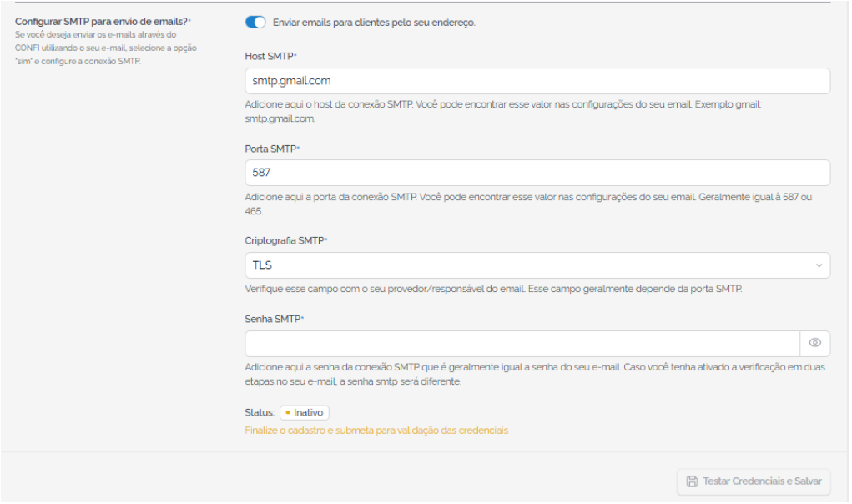Show the SMTP password with the eye icon
The image size is (852, 504).
coord(814,343)
